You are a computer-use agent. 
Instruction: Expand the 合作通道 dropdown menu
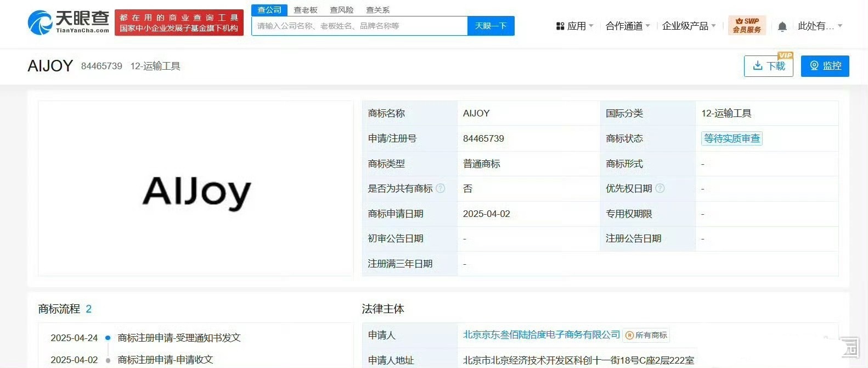pos(628,26)
